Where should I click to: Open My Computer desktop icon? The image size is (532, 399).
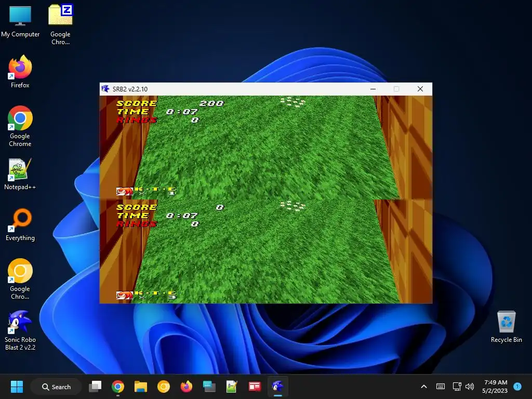tap(20, 21)
